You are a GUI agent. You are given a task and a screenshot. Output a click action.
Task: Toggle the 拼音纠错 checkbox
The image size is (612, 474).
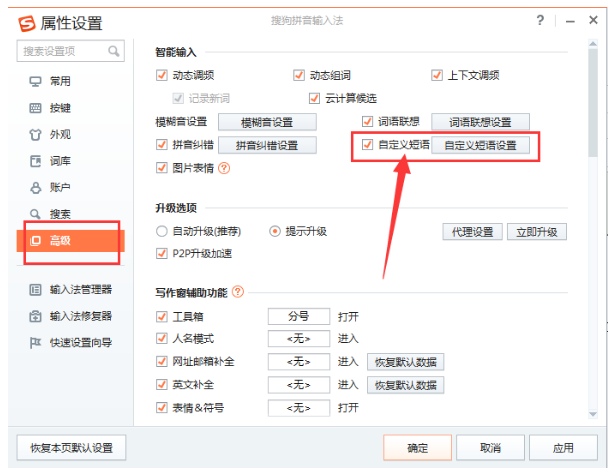point(162,145)
